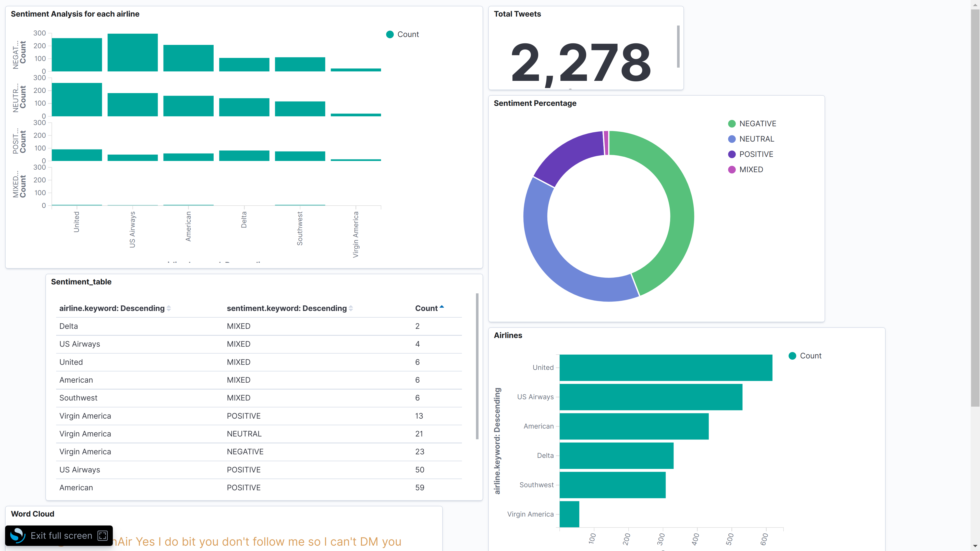The width and height of the screenshot is (980, 551).
Task: Click the Total Tweets panel scrollbar
Action: coord(678,46)
